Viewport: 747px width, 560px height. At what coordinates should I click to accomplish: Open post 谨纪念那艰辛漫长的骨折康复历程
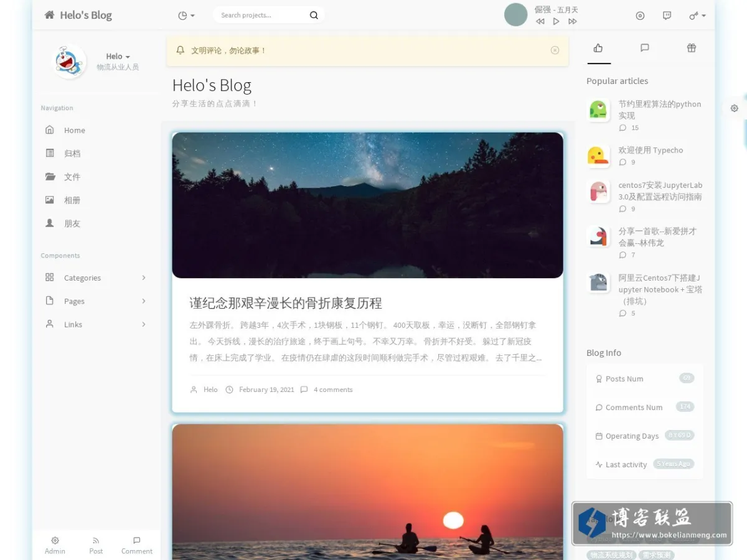tap(286, 303)
